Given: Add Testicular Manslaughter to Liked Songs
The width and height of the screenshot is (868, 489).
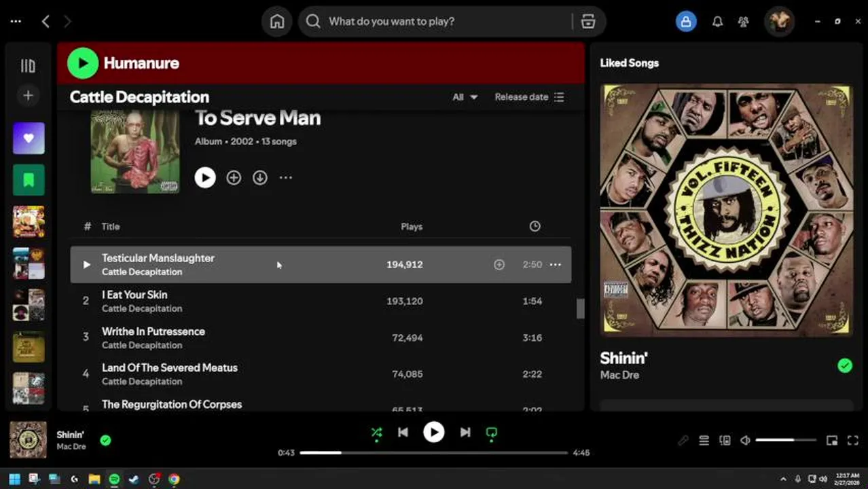Looking at the screenshot, I should (x=499, y=264).
